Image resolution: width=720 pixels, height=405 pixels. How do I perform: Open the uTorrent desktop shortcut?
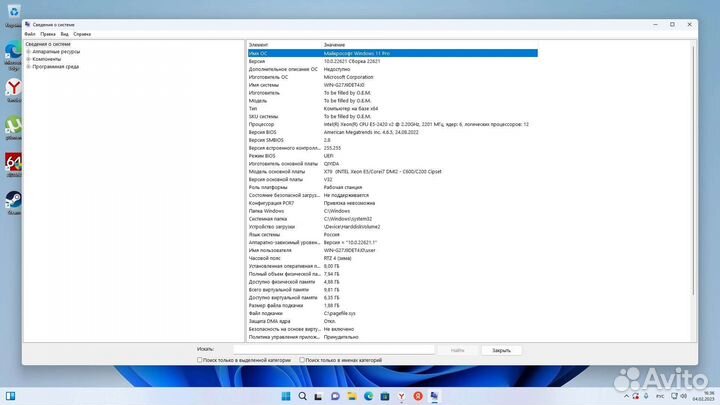14,125
